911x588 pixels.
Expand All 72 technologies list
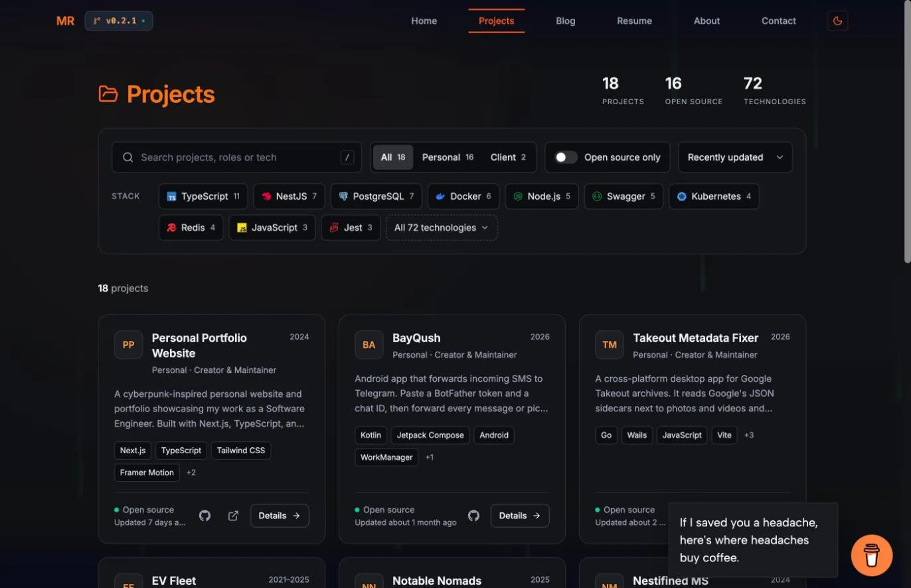click(x=442, y=228)
